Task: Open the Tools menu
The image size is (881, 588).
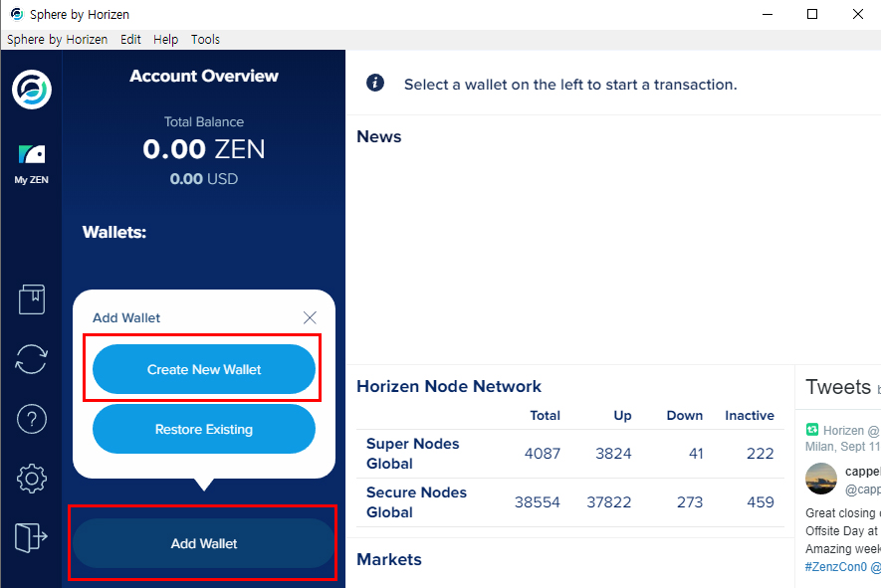Action: 205,40
